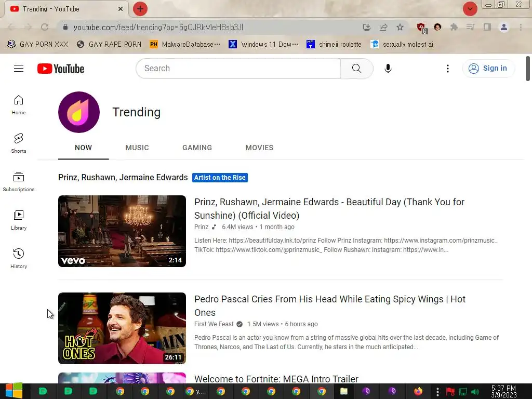The image size is (532, 399).
Task: Open the Windows 11 Dow… bookmark
Action: pyautogui.click(x=263, y=45)
